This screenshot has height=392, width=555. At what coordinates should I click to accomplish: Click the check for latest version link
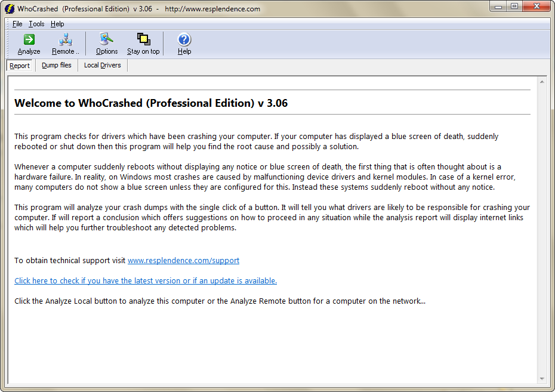pyautogui.click(x=146, y=280)
